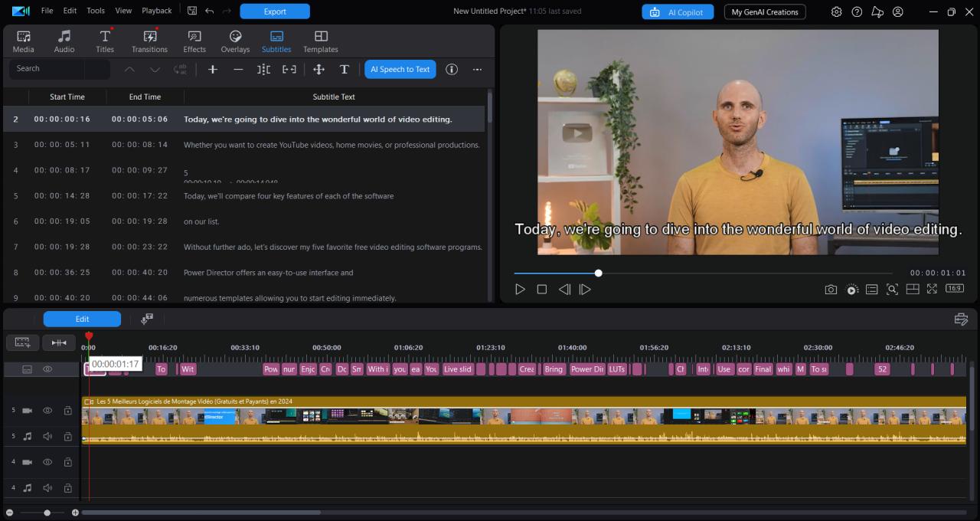Screen dimensions: 980x521
Task: Click the down chevron next to the search field
Action: (155, 69)
